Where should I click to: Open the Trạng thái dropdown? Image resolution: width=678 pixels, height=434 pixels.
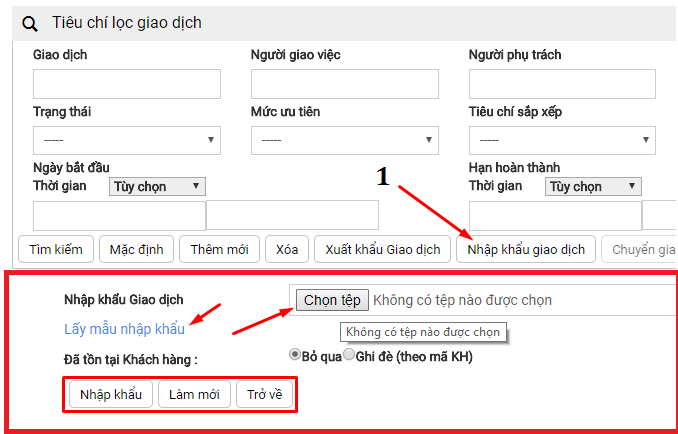127,140
